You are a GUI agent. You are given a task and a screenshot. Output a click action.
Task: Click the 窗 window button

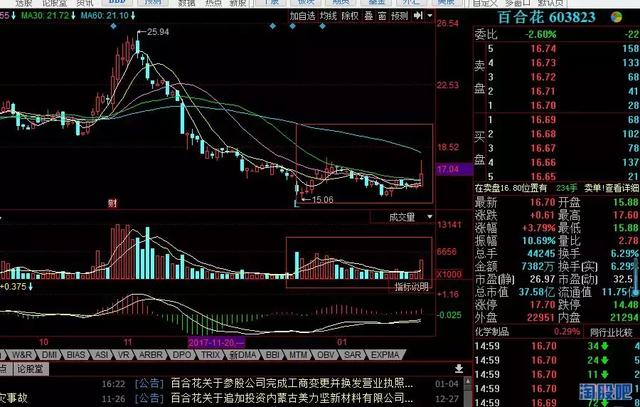tap(382, 16)
